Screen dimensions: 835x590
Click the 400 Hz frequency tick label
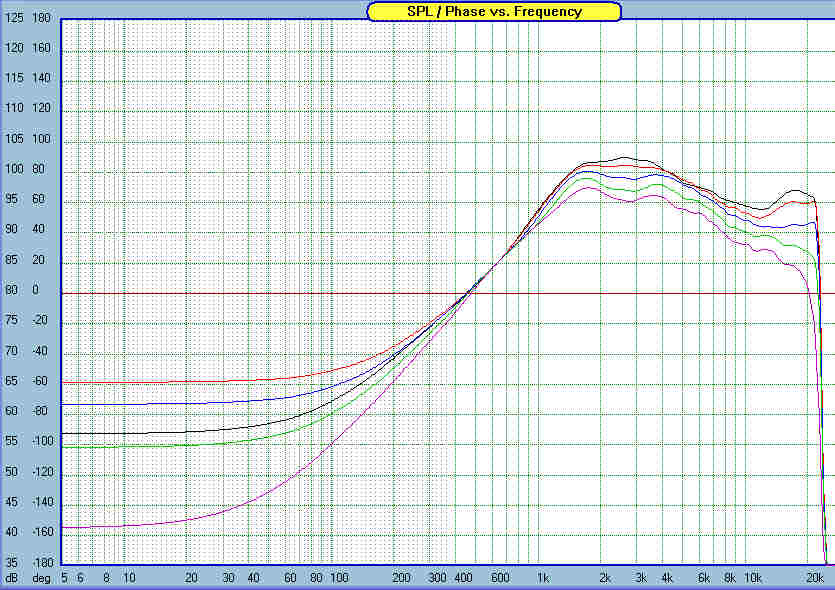coord(463,578)
